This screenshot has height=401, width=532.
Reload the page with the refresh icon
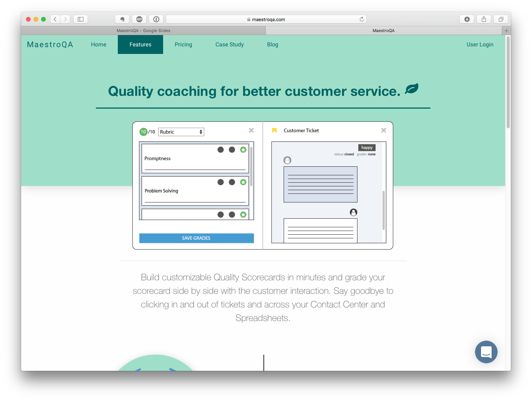362,19
